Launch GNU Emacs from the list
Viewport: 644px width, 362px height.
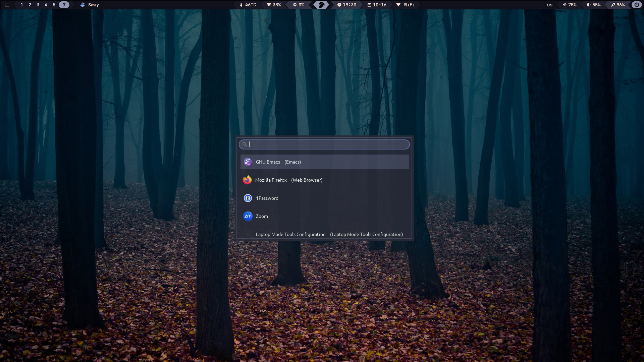pos(325,162)
